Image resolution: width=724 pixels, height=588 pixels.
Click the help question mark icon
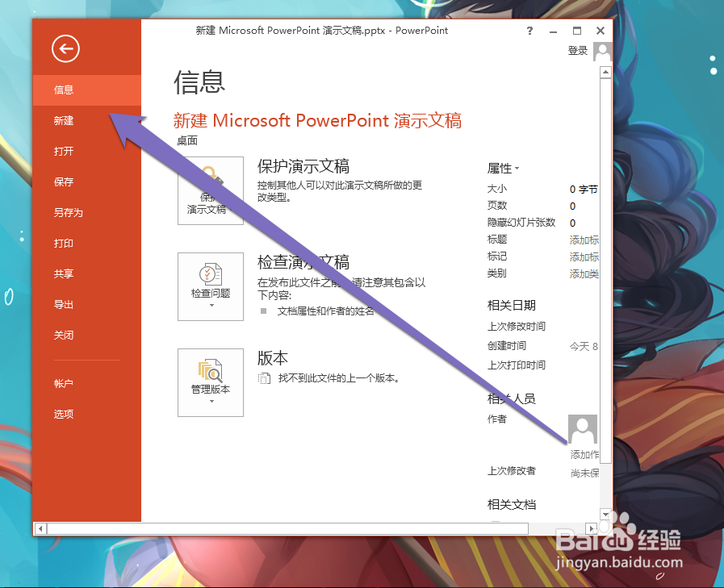point(529,31)
